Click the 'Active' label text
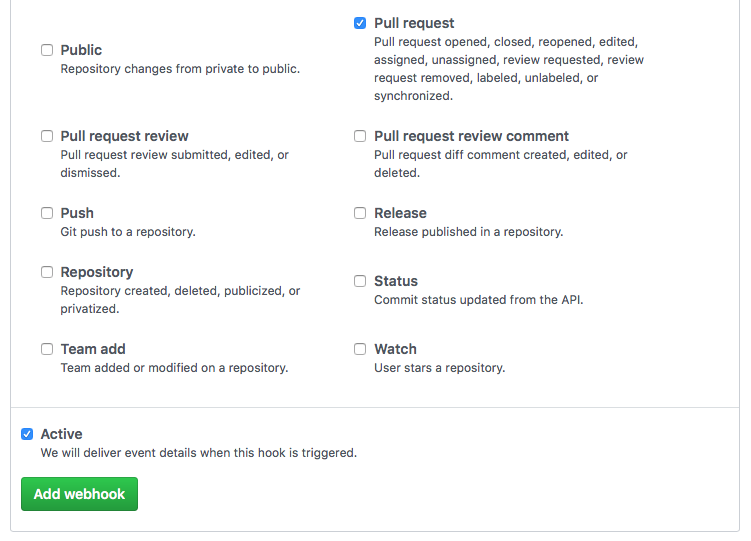The image size is (751, 541). [x=62, y=434]
